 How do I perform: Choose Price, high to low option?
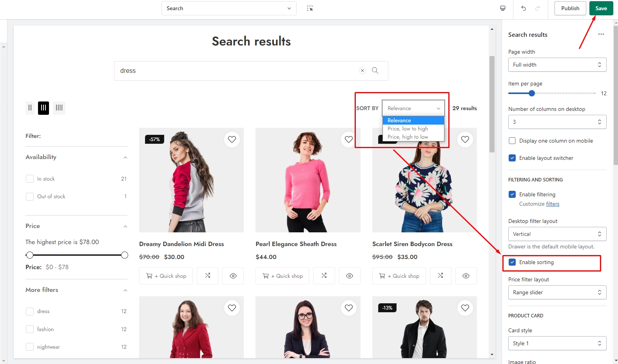(x=408, y=137)
